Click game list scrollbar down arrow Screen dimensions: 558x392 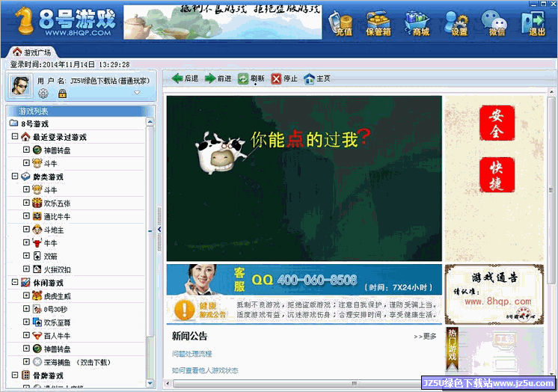(150, 383)
